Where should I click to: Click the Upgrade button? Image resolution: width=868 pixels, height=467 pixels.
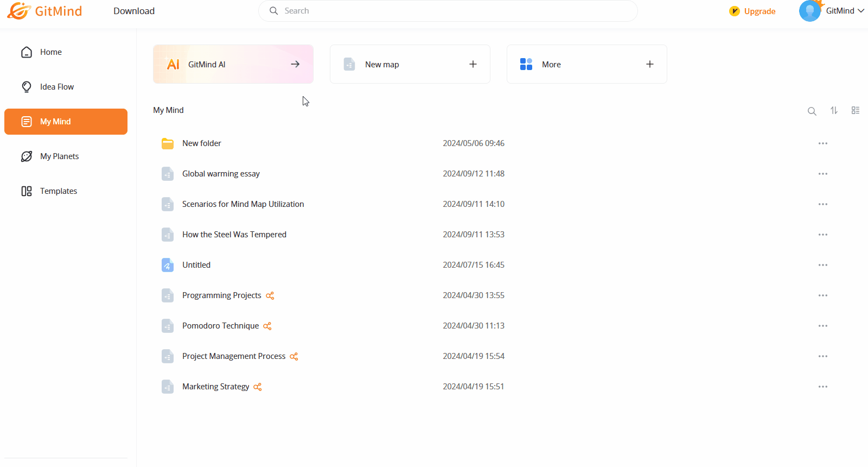coord(752,11)
